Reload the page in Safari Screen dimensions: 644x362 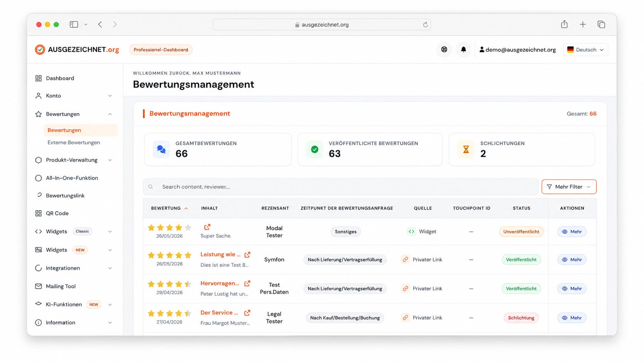[425, 25]
